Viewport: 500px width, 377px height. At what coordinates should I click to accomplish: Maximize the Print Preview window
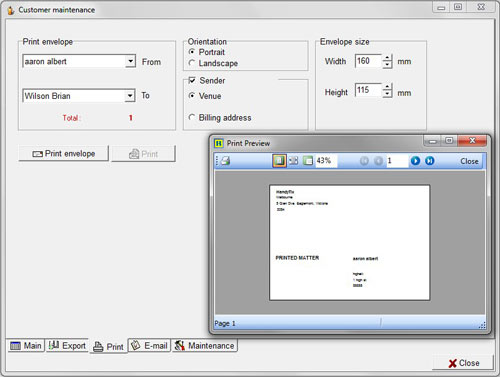tap(449, 141)
